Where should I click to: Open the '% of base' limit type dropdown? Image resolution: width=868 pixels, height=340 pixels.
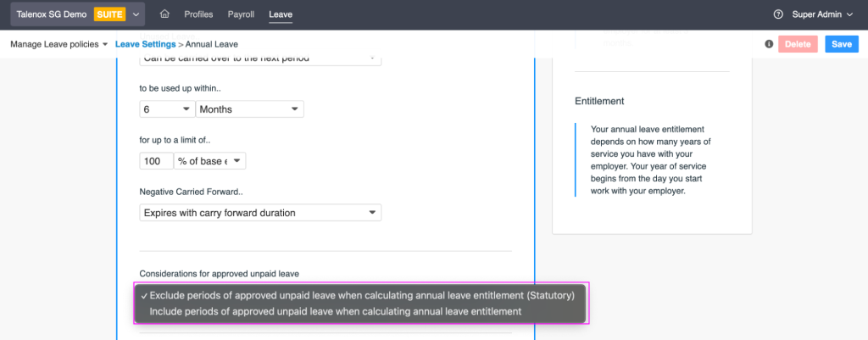[x=209, y=160]
